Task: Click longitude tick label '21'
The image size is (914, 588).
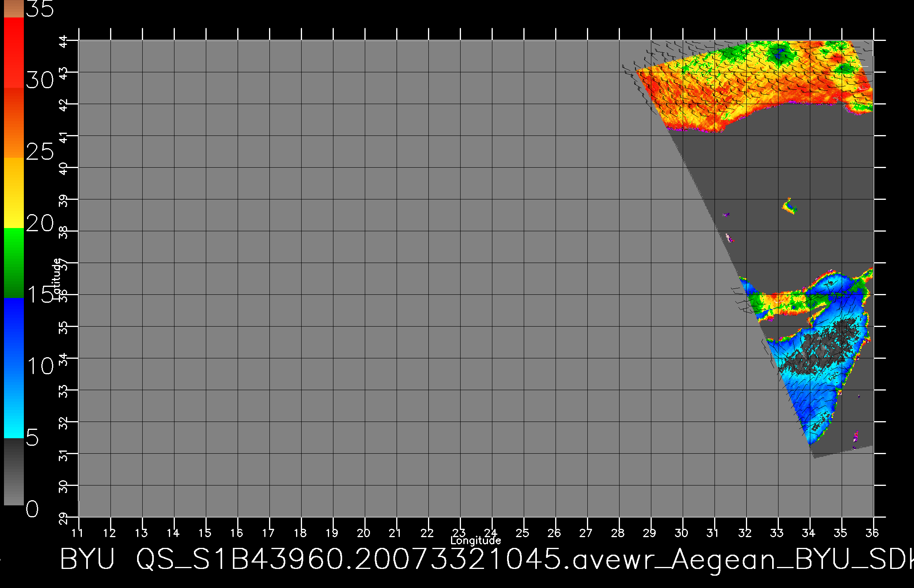Action: 395,533
